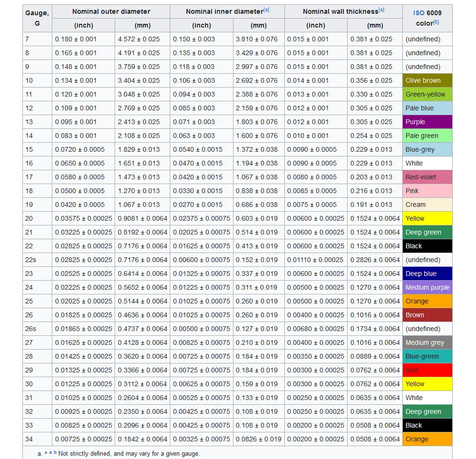This screenshot has width=476, height=459.
Task: Jump back via footnote backlink 'a'
Action: click(x=50, y=452)
